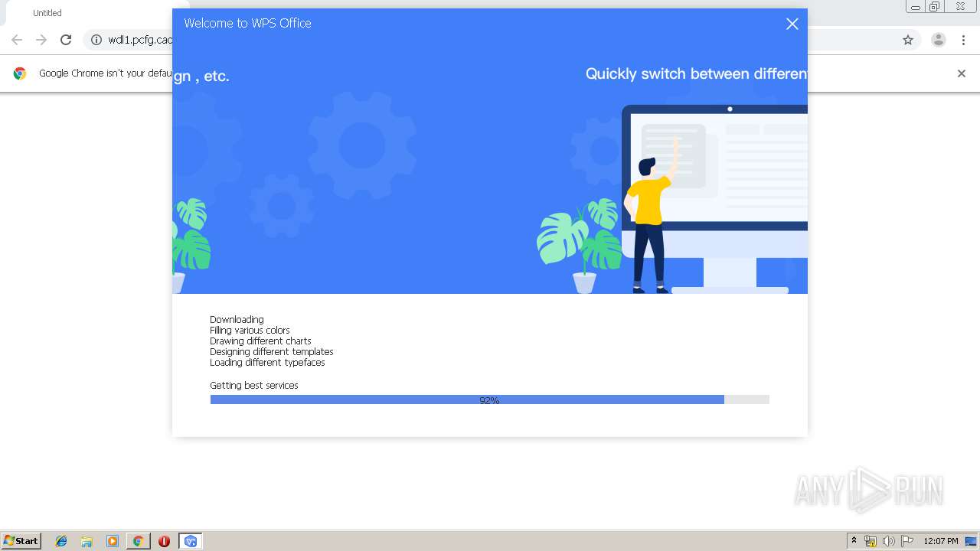The width and height of the screenshot is (980, 551).
Task: Open the network tray icon
Action: (871, 541)
